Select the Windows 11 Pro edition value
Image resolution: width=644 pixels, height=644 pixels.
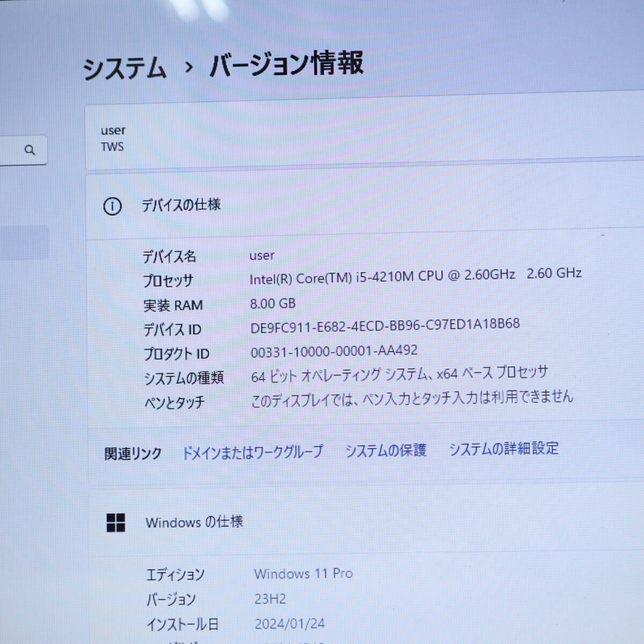[x=303, y=574]
